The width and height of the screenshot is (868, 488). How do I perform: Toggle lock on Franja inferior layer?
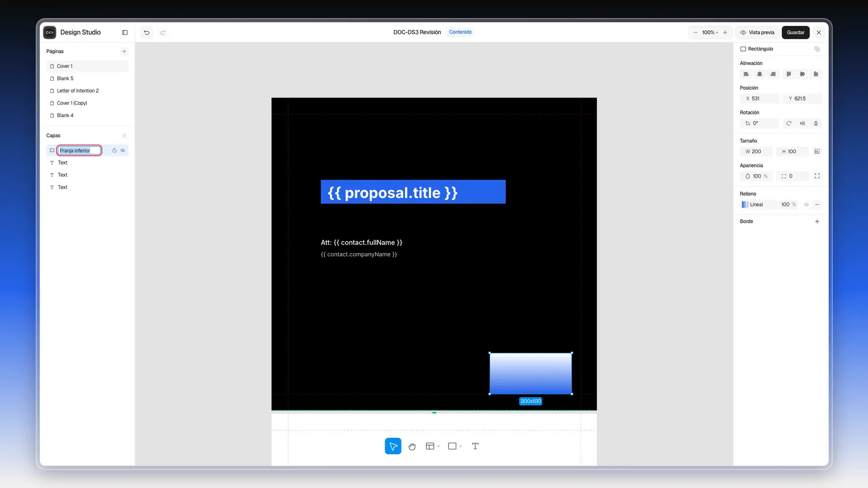[114, 150]
